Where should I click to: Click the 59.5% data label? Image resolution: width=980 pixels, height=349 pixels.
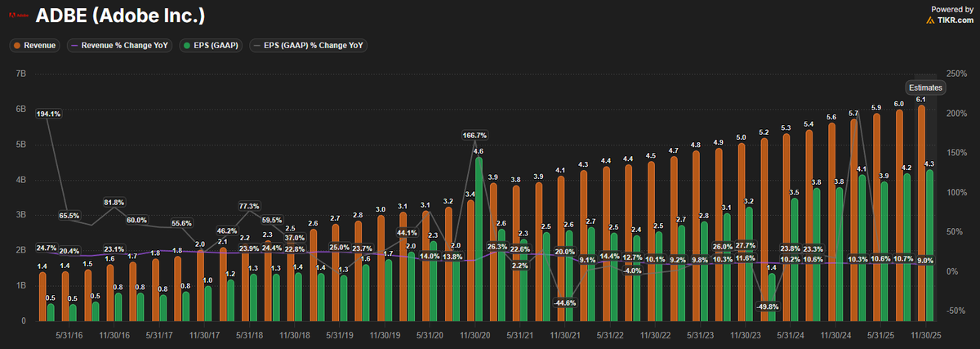pyautogui.click(x=274, y=220)
